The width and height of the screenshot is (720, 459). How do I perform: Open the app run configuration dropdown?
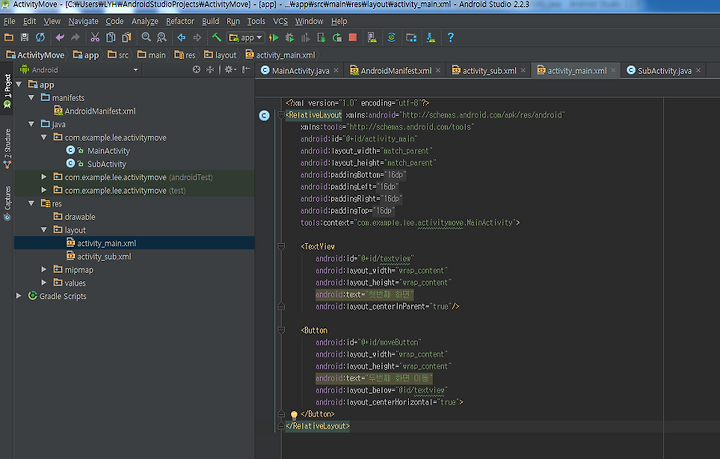tap(246, 38)
